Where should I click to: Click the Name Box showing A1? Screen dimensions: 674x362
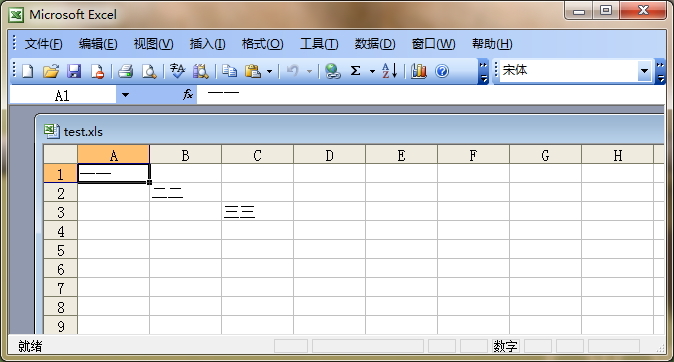pos(63,95)
